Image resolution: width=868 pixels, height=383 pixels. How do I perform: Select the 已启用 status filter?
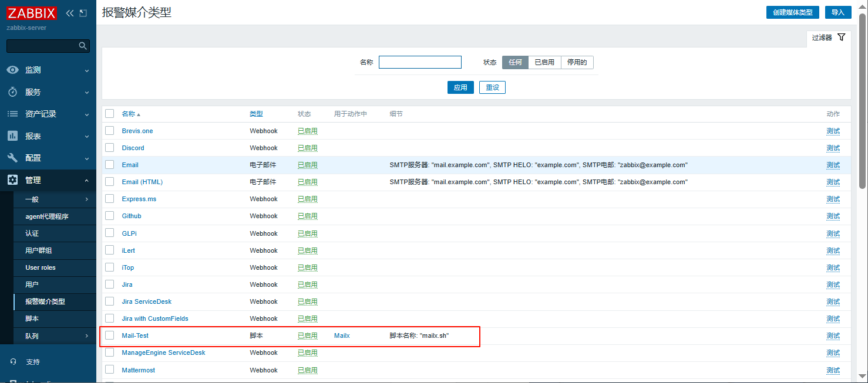[544, 62]
